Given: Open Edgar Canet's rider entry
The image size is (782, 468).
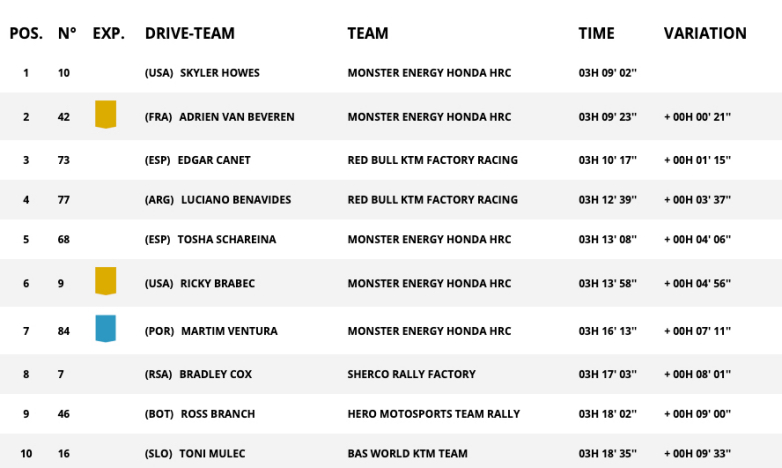Looking at the screenshot, I should 214,160.
